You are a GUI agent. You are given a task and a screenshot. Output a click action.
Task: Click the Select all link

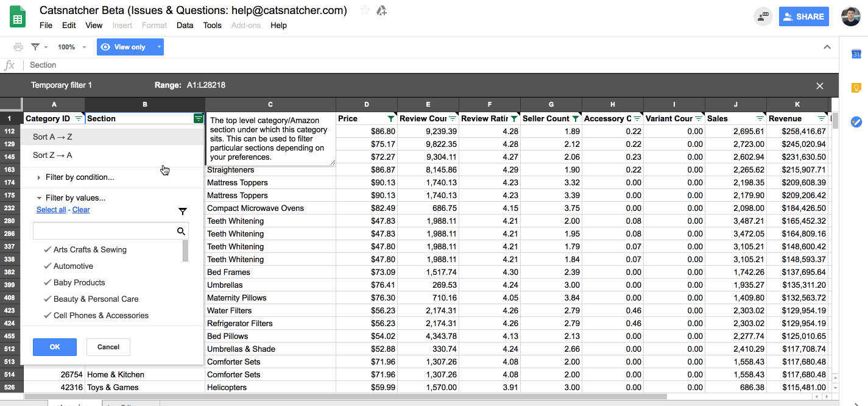pyautogui.click(x=51, y=210)
